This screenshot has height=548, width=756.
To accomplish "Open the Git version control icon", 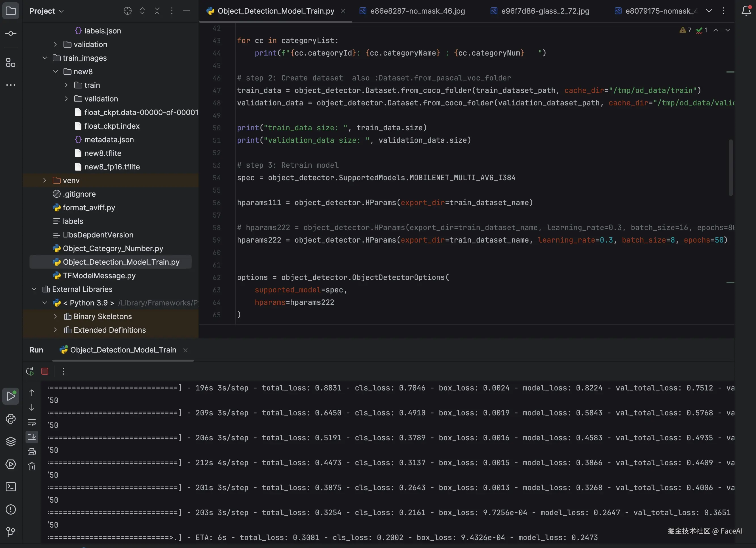I will pos(11,532).
